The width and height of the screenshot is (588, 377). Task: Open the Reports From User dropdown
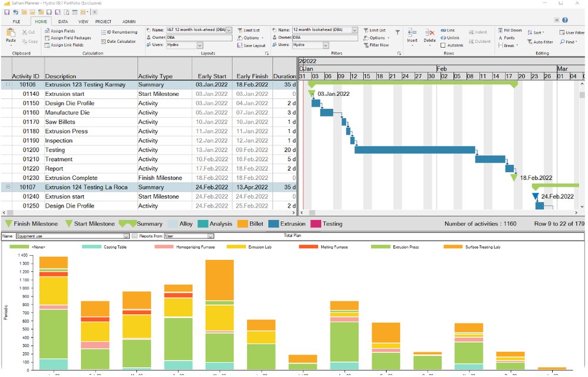point(211,236)
